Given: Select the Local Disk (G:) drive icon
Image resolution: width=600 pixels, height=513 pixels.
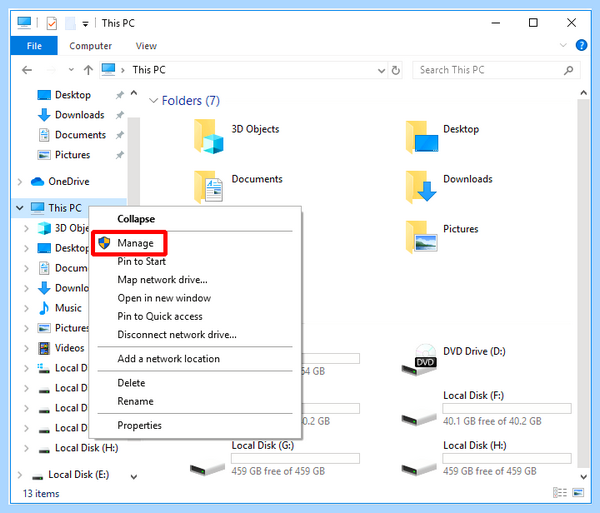Looking at the screenshot, I should pos(207,469).
